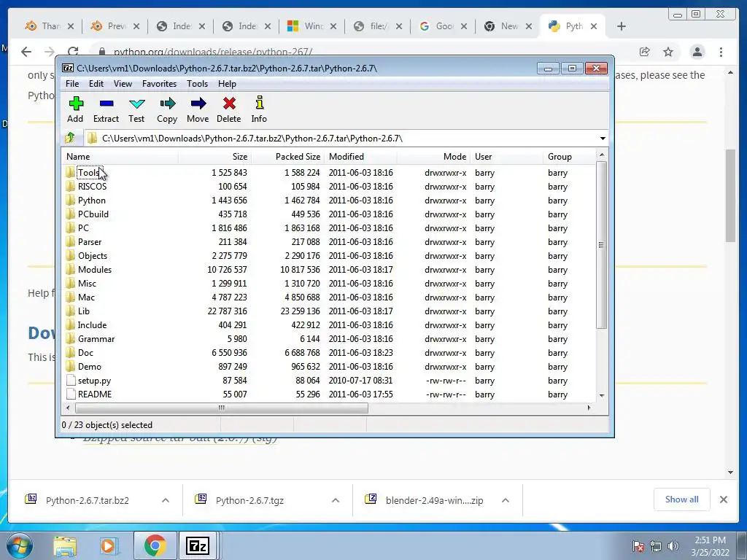
Task: Expand options for Python-2.6.7.tar.bz2 download
Action: pyautogui.click(x=166, y=500)
